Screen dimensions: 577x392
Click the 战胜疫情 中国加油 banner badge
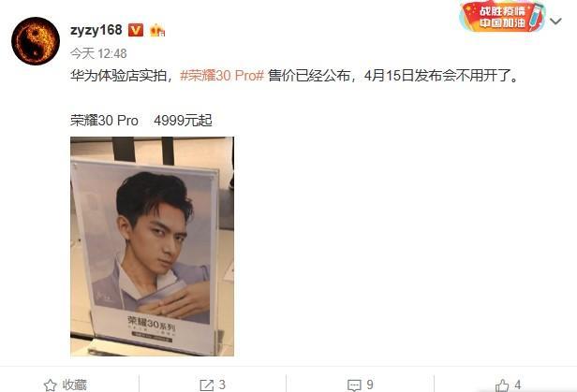502,17
